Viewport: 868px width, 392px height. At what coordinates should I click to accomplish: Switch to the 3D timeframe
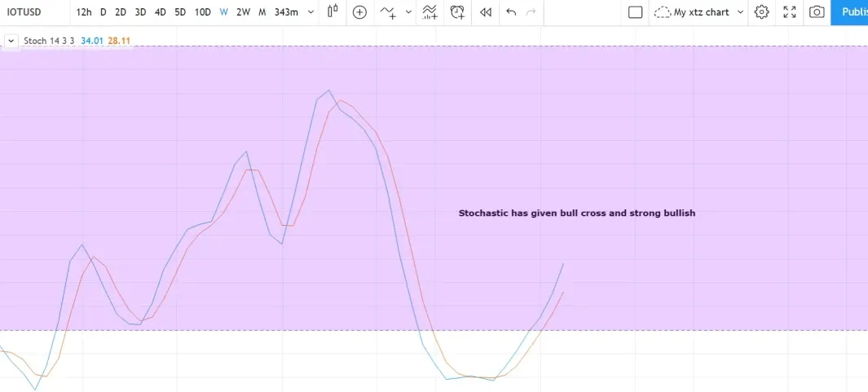pyautogui.click(x=141, y=12)
